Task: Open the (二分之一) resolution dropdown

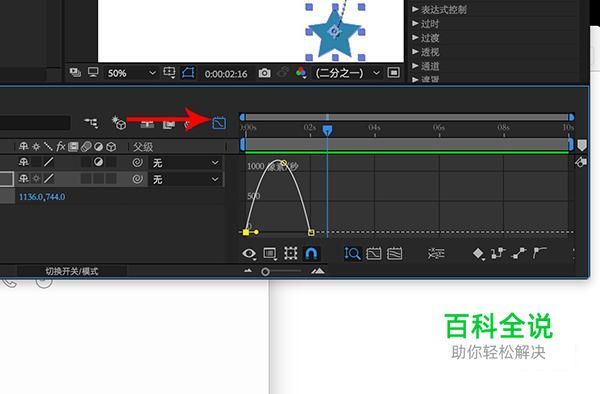Action: click(347, 73)
